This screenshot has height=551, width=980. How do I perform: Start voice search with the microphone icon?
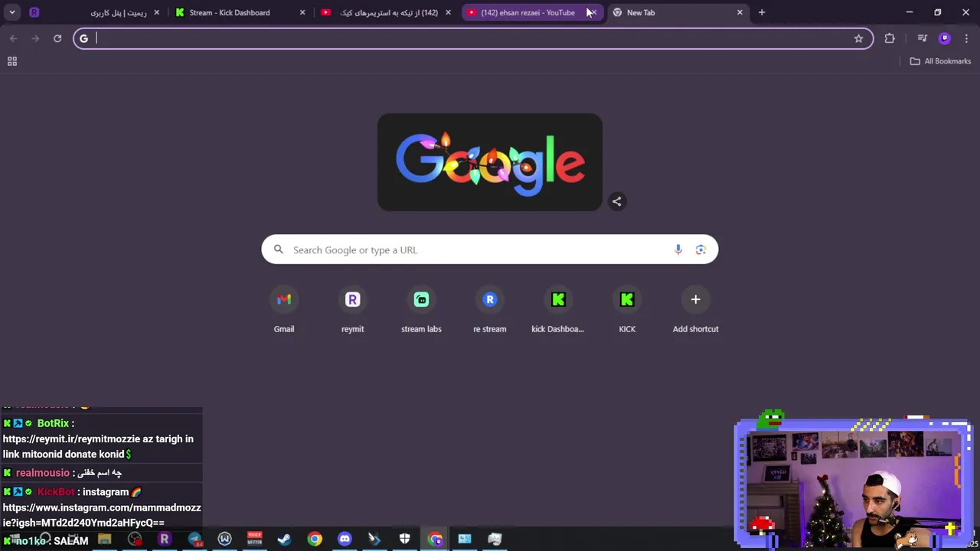pos(678,249)
